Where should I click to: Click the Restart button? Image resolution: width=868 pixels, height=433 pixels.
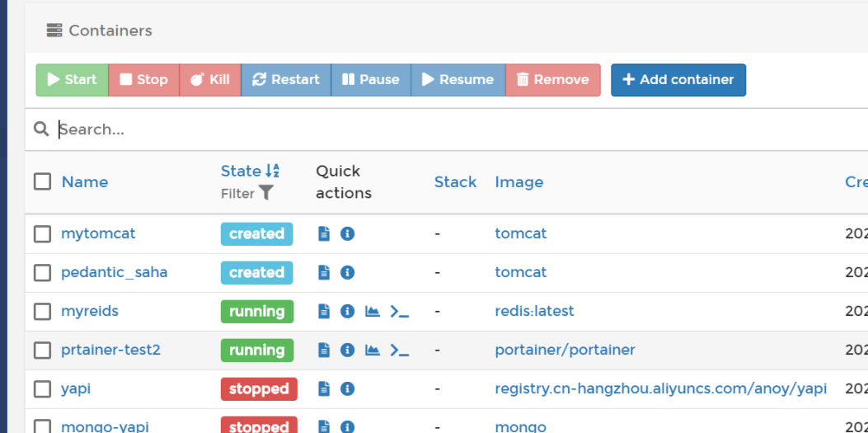286,80
